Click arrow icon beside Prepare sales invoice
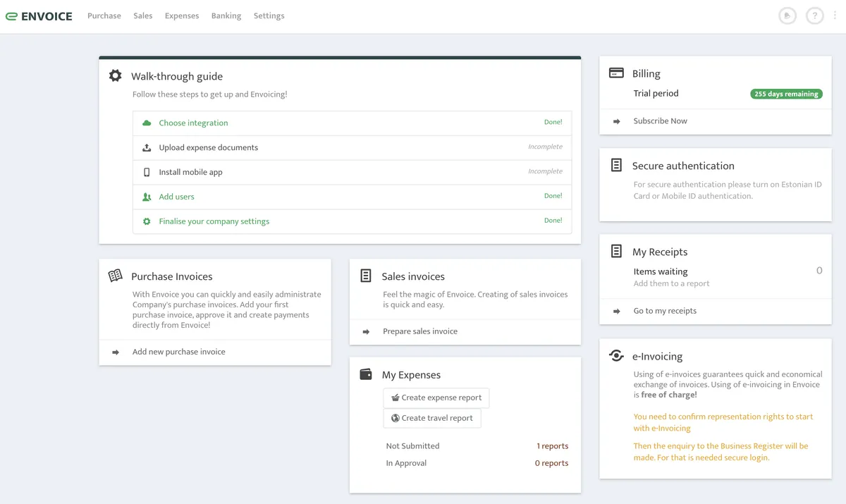Viewport: 846px width, 504px height. 366,331
